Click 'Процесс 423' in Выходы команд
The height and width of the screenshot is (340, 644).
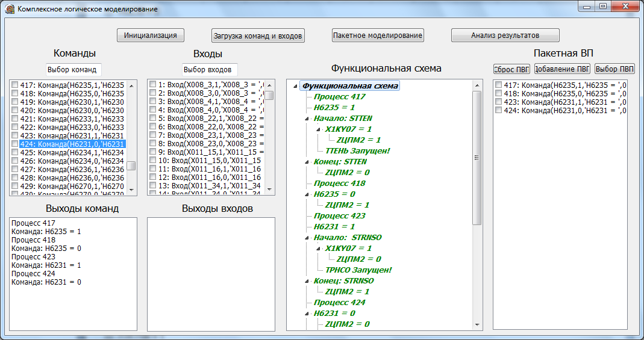33,257
